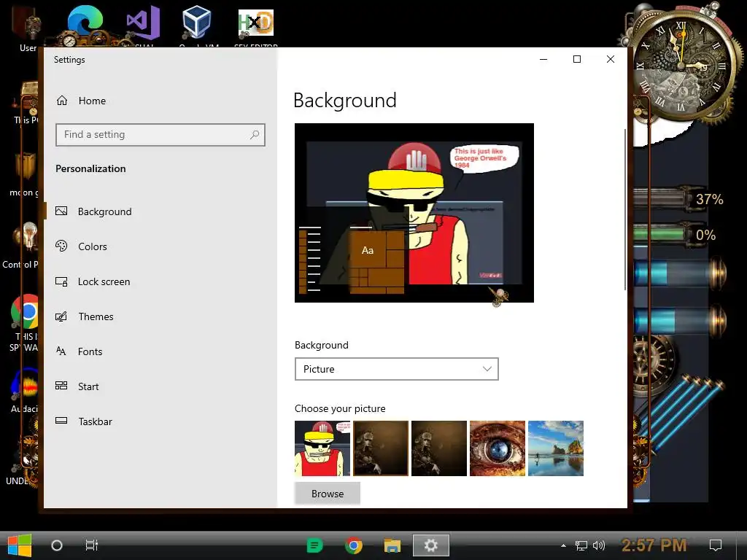Viewport: 747px width, 560px height.
Task: Click the Home house icon
Action: 62,101
